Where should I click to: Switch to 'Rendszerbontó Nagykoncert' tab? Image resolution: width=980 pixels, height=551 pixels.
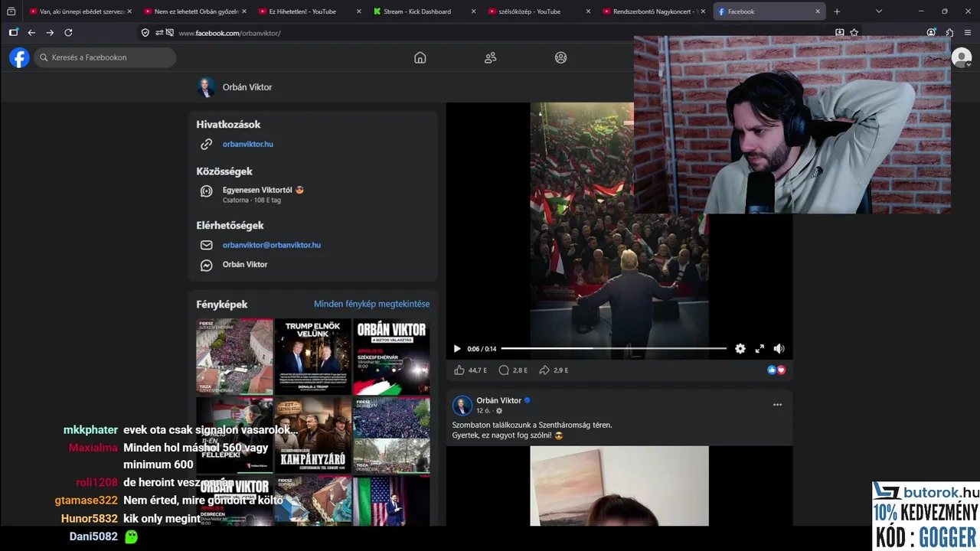click(653, 11)
